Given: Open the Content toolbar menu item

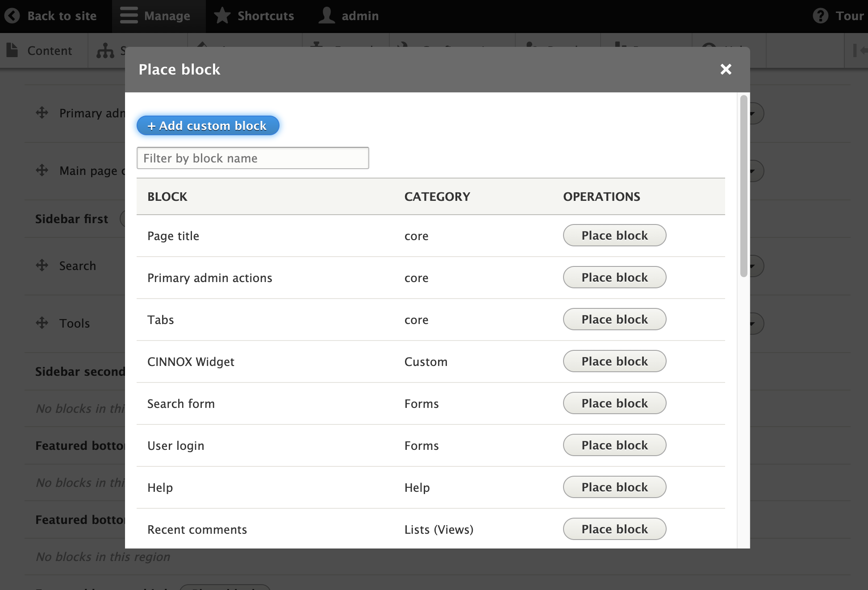Looking at the screenshot, I should 49,50.
